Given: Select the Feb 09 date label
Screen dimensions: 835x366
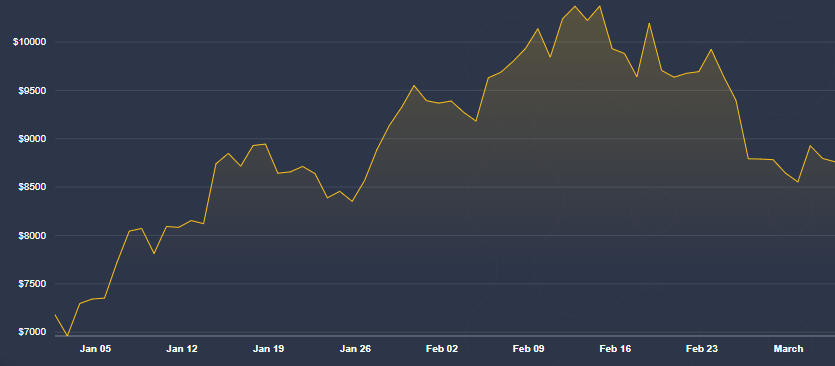Looking at the screenshot, I should (529, 349).
